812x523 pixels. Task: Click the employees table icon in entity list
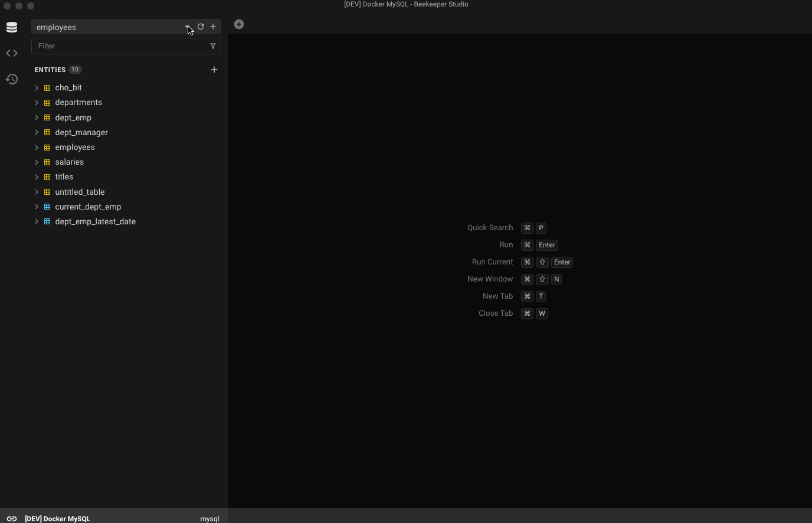click(x=47, y=147)
